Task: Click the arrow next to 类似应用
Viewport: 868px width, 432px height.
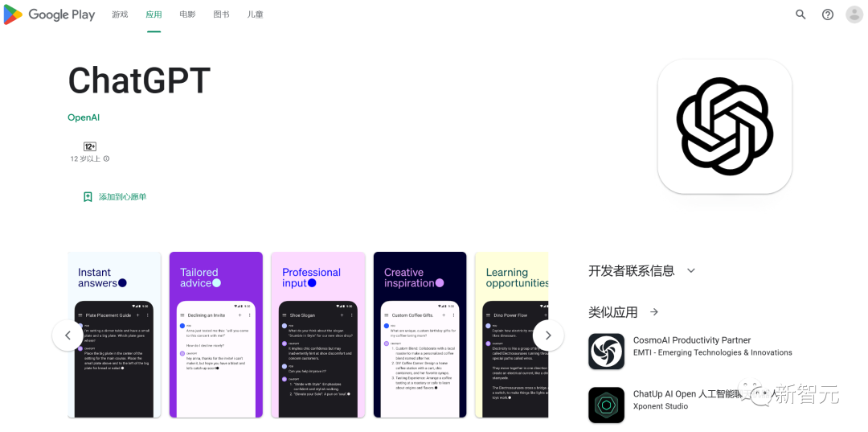Action: pyautogui.click(x=653, y=312)
